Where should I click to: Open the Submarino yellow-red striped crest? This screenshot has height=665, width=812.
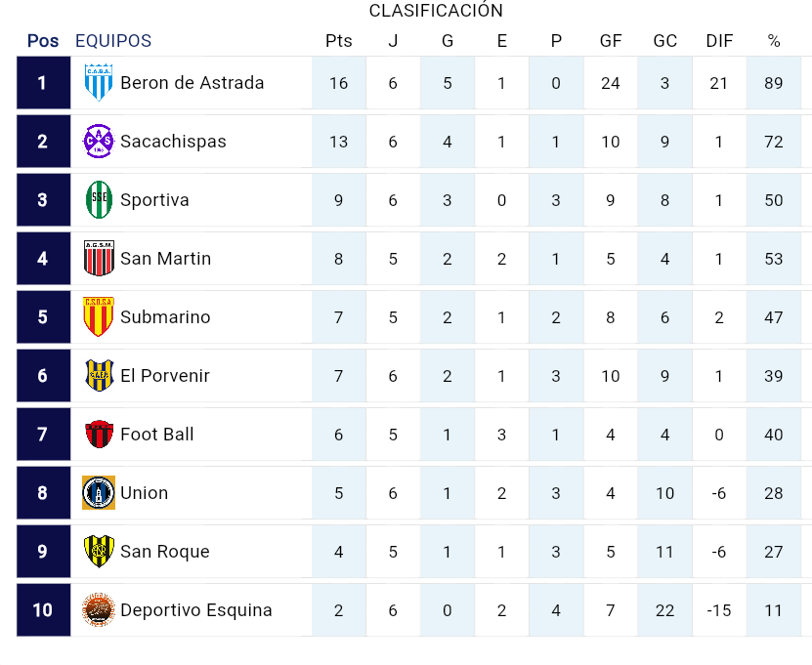tap(99, 316)
